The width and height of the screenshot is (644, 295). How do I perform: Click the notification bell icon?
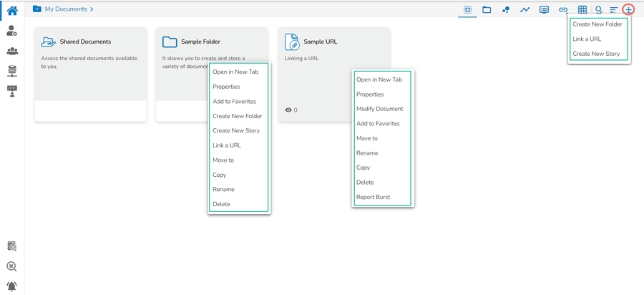(11, 286)
